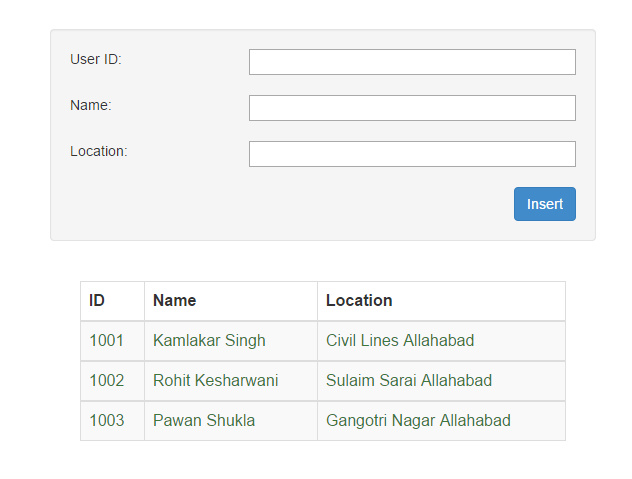Click the Location column header in table
This screenshot has height=479, width=632.
[x=359, y=300]
